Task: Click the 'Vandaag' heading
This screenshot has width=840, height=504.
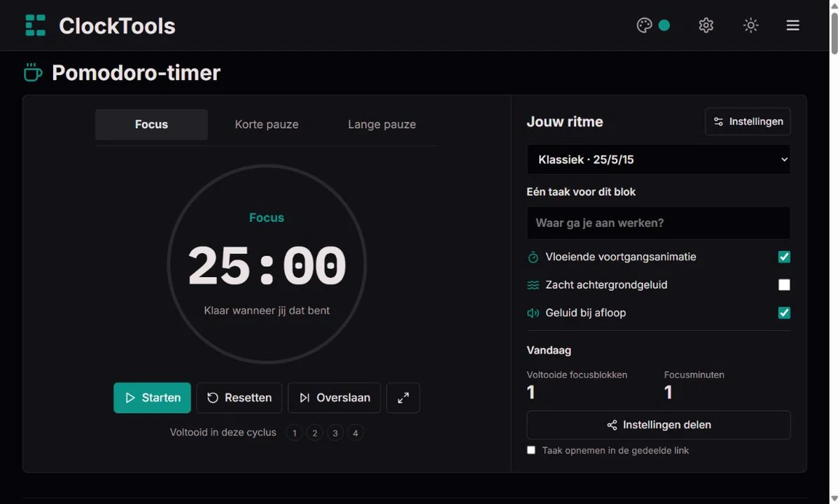Action: click(x=549, y=350)
